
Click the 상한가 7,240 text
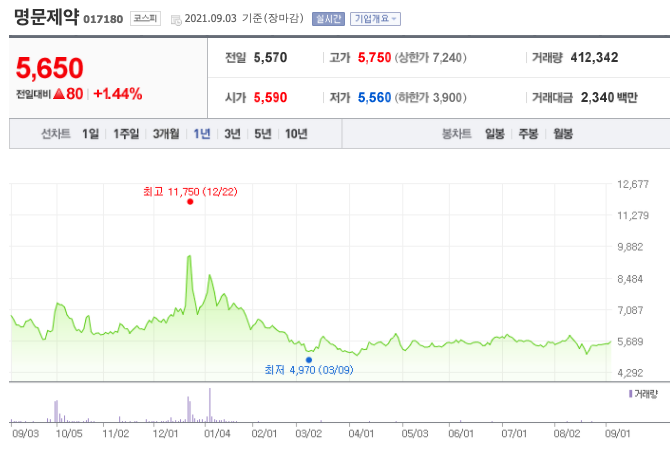coord(430,58)
